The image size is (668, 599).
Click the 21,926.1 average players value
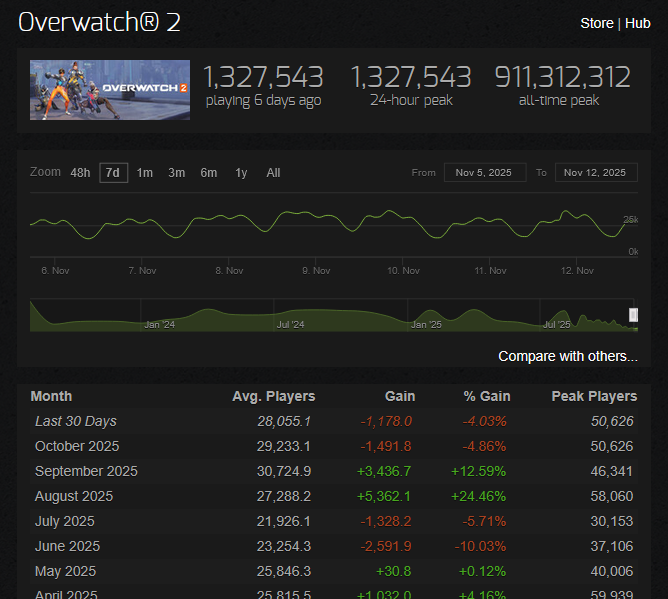tap(284, 521)
